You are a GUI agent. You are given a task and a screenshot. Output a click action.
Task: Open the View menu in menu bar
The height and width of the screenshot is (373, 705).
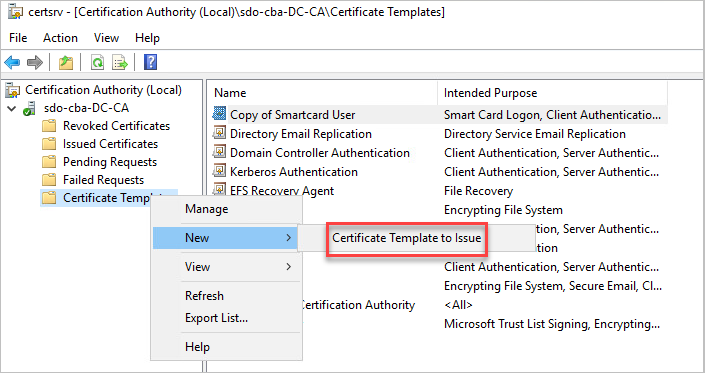(106, 38)
